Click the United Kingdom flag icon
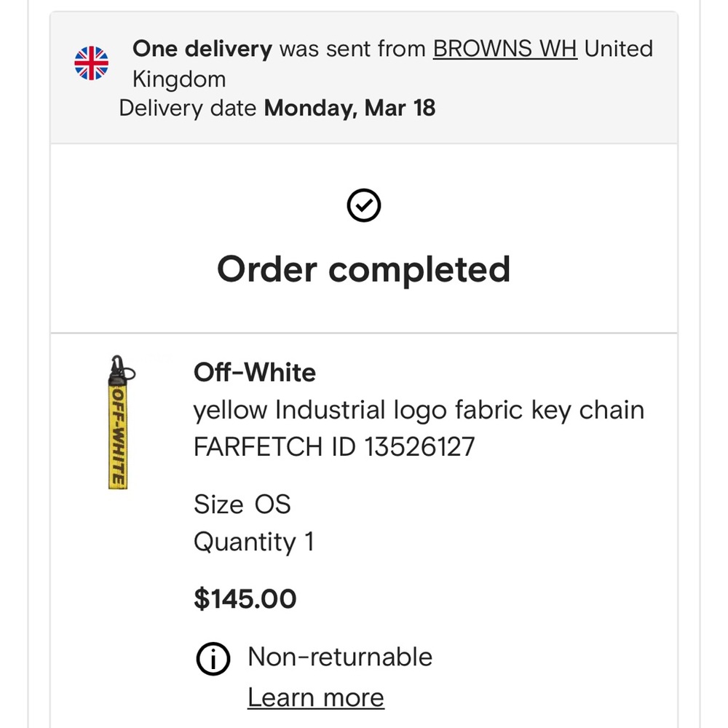 (92, 63)
